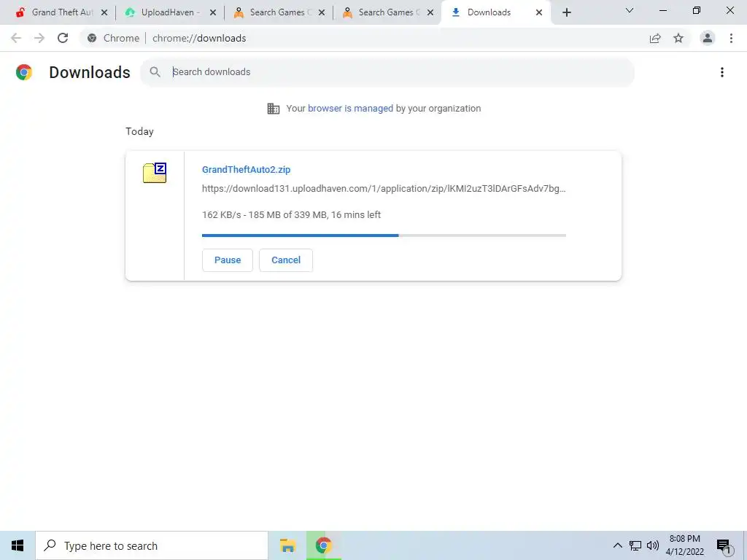Screen dimensions: 747x560
Task: Click the managed organization building icon
Action: [x=274, y=109]
